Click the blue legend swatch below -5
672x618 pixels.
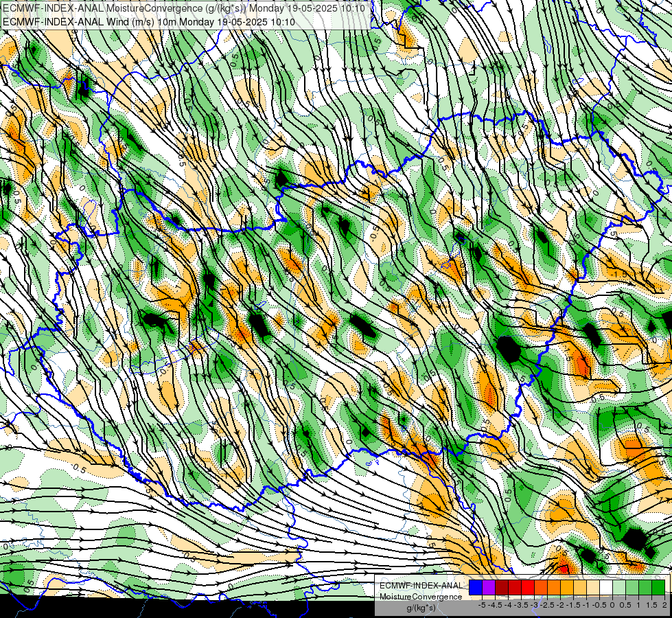(476, 588)
